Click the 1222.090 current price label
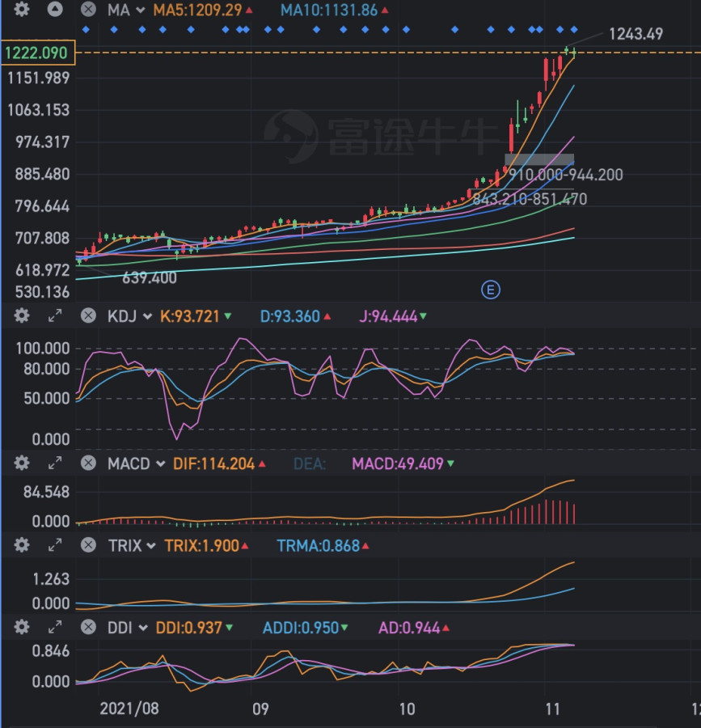The width and height of the screenshot is (701, 728). pos(37,53)
